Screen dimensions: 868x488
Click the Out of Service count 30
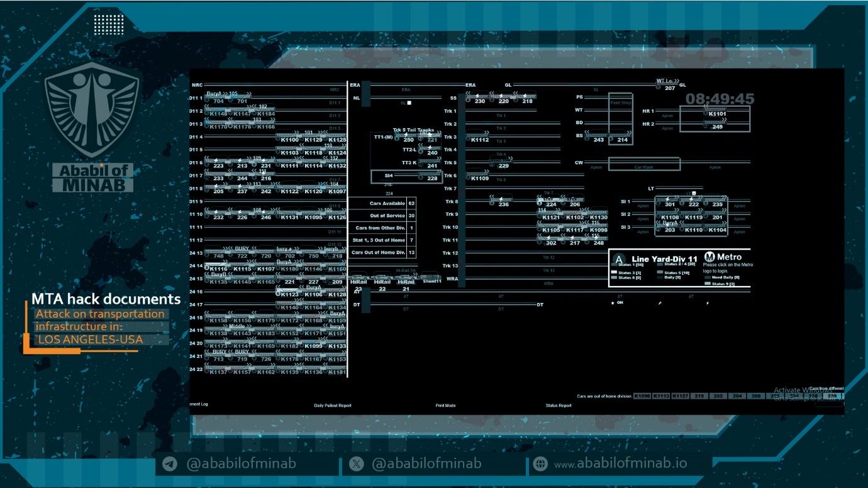pyautogui.click(x=411, y=216)
